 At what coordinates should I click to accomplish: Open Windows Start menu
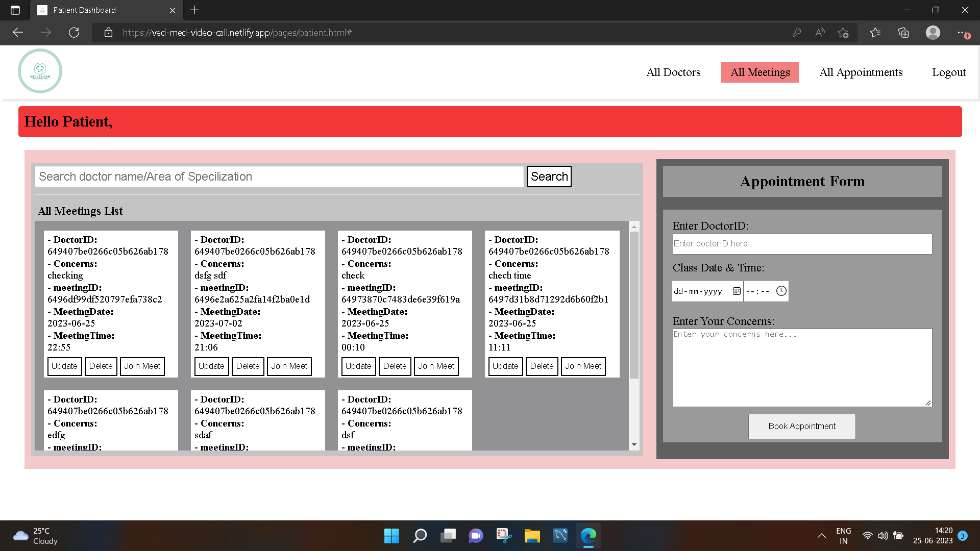391,536
